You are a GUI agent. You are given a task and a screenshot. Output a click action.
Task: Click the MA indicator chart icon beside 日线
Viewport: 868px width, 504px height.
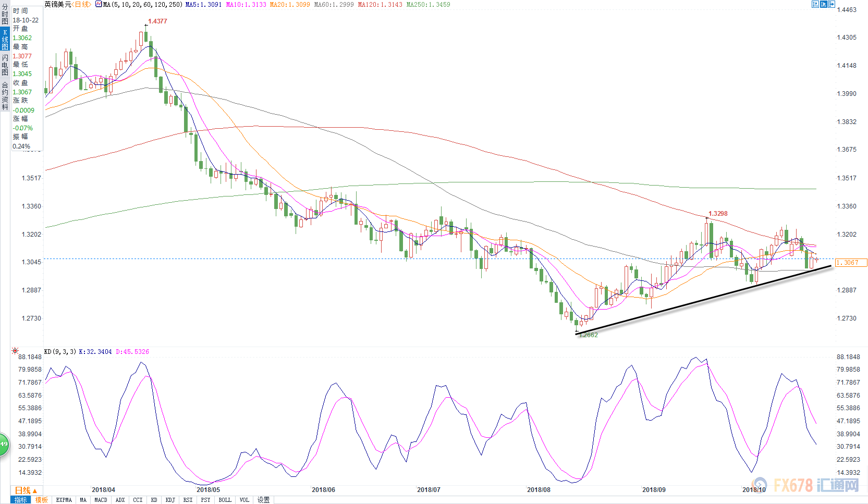coord(99,4)
